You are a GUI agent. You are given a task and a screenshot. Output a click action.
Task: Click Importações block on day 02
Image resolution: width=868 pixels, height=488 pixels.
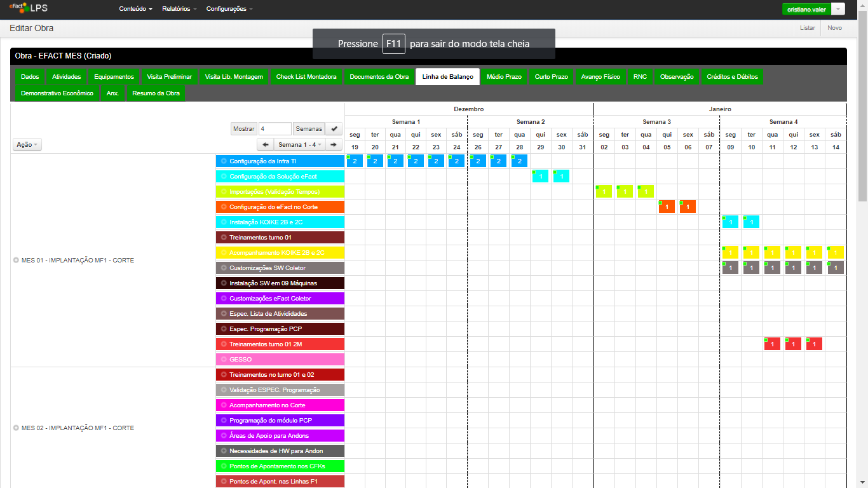604,191
